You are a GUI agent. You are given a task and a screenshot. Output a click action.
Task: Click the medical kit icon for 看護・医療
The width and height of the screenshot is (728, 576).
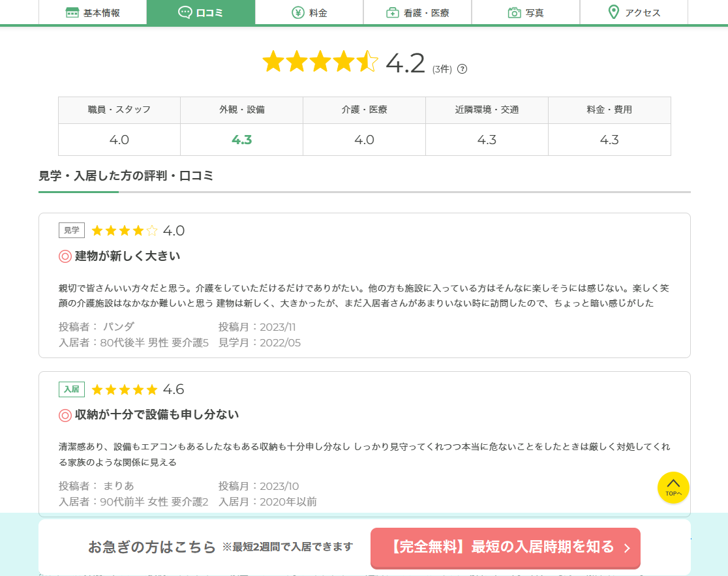393,12
